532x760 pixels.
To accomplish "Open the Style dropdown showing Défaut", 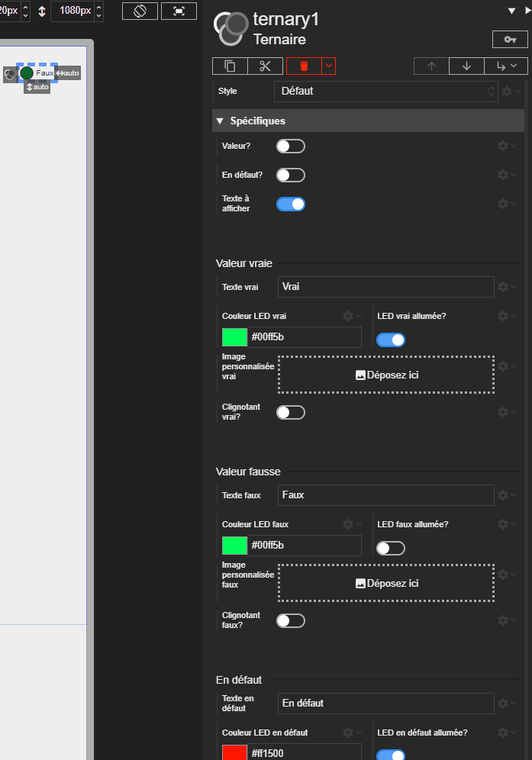I will click(386, 91).
